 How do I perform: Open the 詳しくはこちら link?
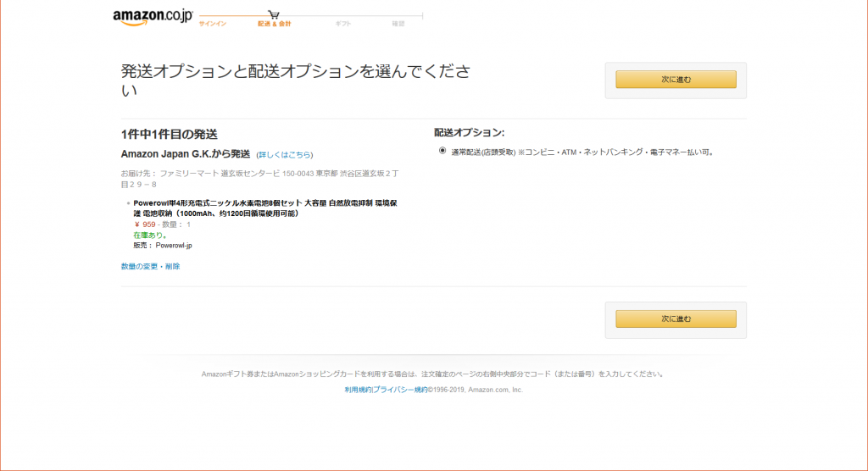(x=285, y=155)
